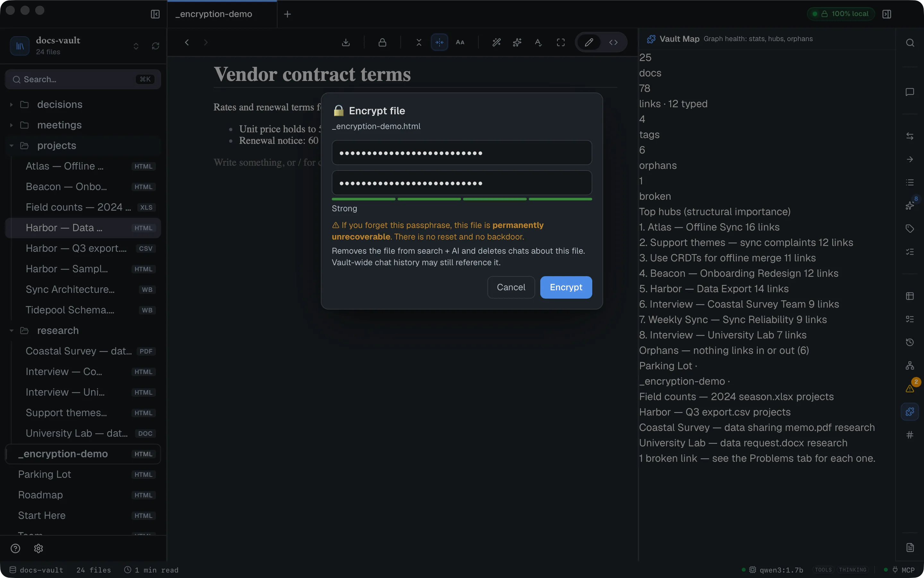This screenshot has height=578, width=924.
Task: Click the magic wand icon in toolbar
Action: click(x=496, y=42)
